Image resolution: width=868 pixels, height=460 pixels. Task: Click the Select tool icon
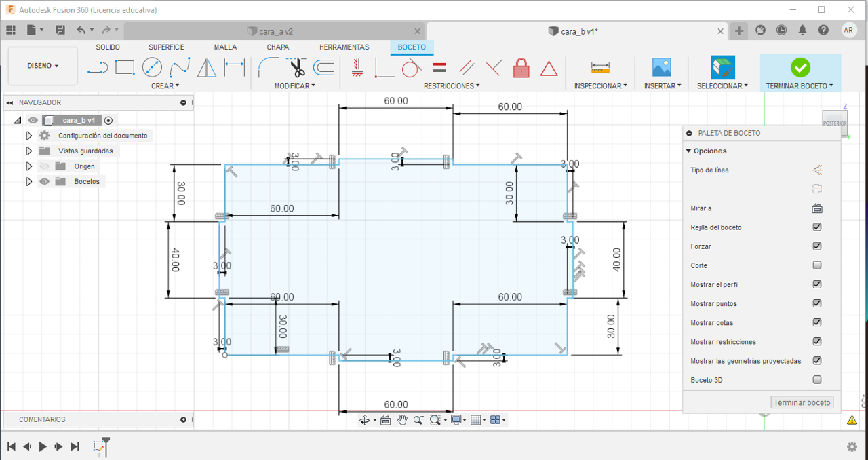pyautogui.click(x=723, y=67)
